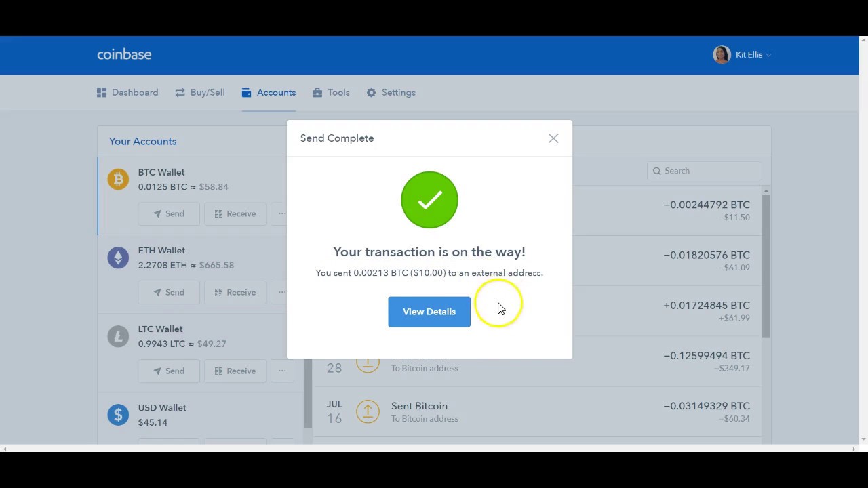Click the Ethereum icon for ETH Wallet
868x488 pixels.
pos(118,258)
